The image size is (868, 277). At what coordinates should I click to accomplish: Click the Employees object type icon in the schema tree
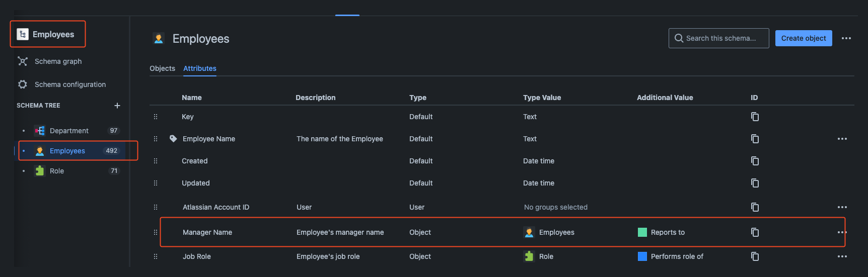[x=40, y=151]
